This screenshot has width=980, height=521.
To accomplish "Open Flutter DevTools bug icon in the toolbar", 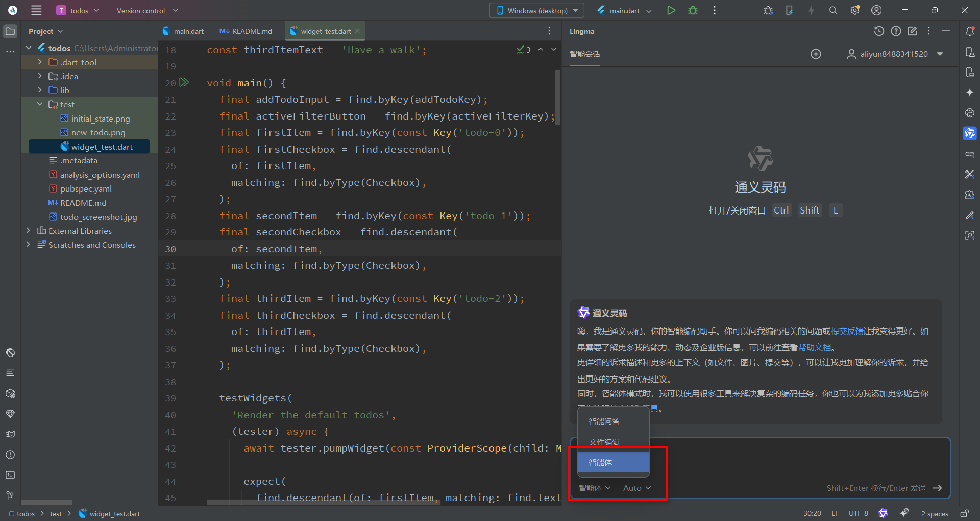I will coord(768,10).
